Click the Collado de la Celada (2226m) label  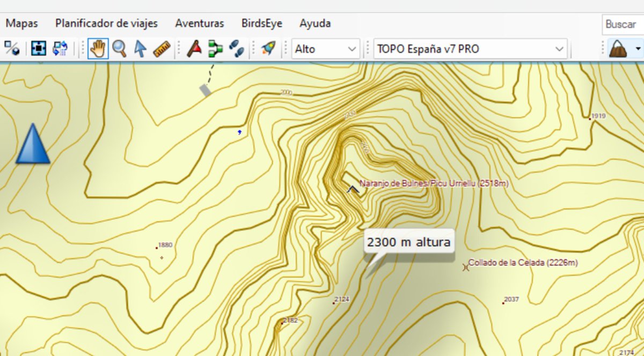[x=523, y=263]
